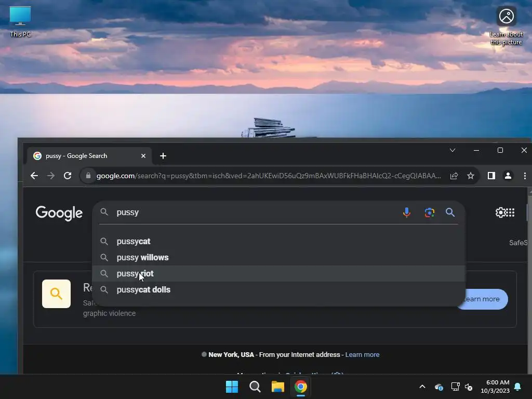The image size is (532, 399).
Task: Click the Google logo
Action: (59, 213)
